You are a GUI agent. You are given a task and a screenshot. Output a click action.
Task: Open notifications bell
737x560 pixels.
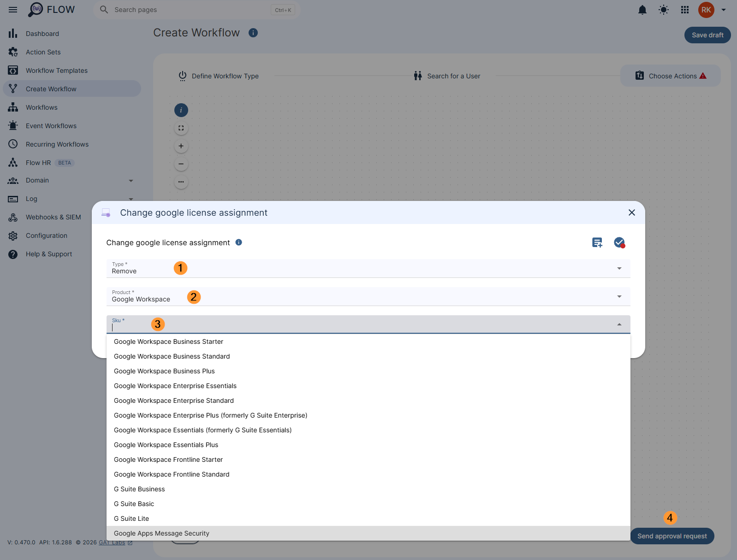point(642,10)
